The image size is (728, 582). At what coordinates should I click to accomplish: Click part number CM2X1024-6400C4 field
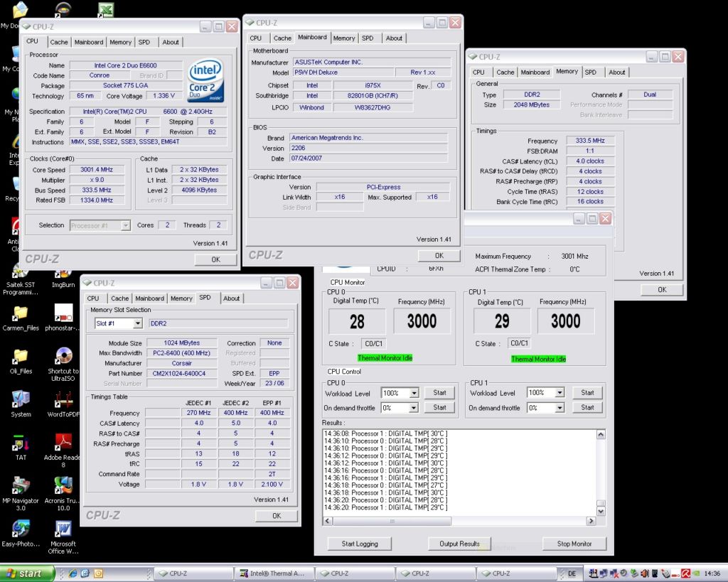coord(182,373)
